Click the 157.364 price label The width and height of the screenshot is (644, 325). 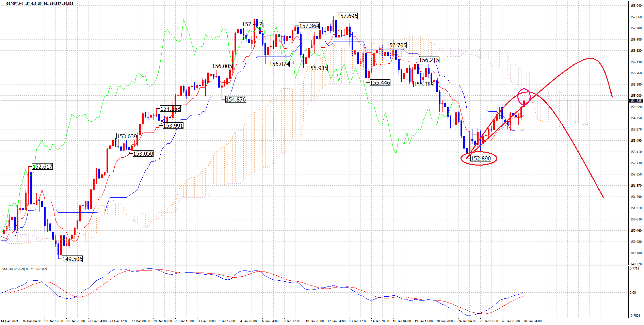click(x=309, y=26)
